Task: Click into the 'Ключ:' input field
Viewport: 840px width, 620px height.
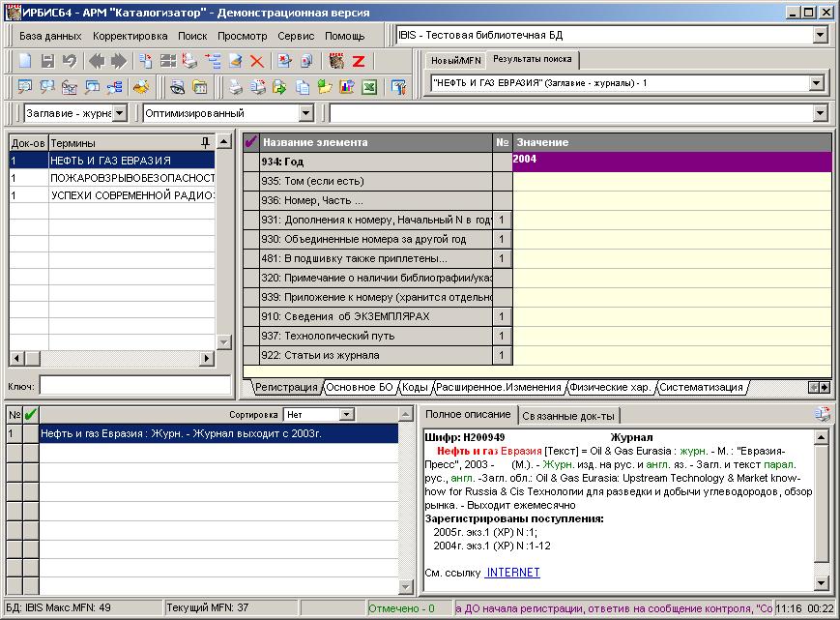Action: pos(135,386)
